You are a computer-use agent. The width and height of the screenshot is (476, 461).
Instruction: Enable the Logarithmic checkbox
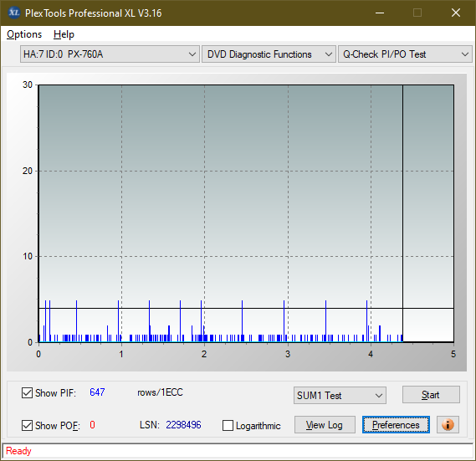228,426
